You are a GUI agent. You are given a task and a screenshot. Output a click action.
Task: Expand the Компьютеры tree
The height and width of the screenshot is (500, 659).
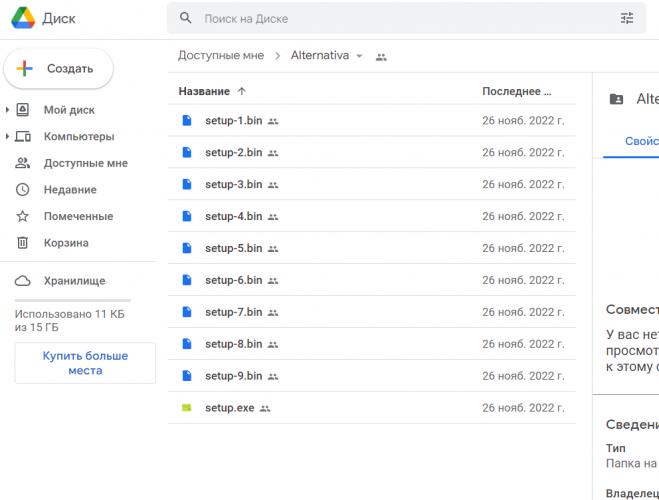(8, 136)
